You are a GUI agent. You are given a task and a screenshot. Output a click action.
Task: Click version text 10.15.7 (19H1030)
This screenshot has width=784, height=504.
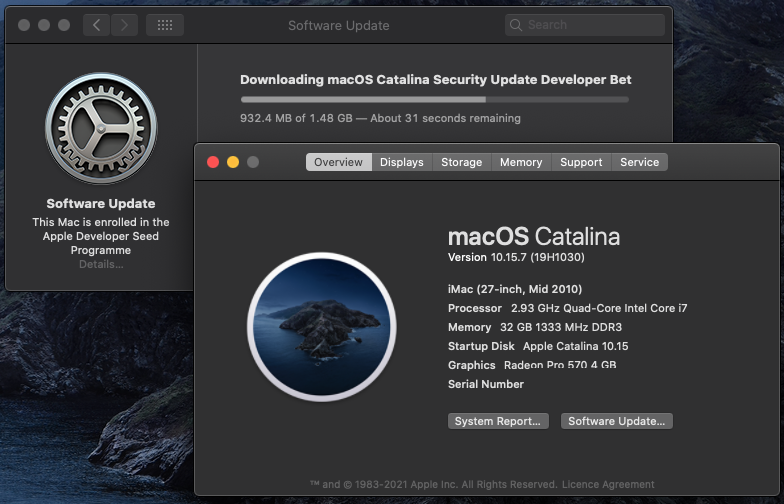point(538,258)
